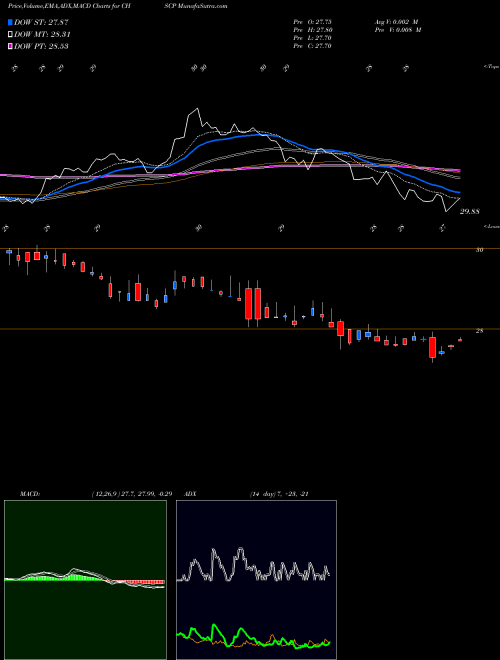This screenshot has width=500, height=660.
Task: Click the magenta DOW PT legend swatch
Action: (11, 46)
